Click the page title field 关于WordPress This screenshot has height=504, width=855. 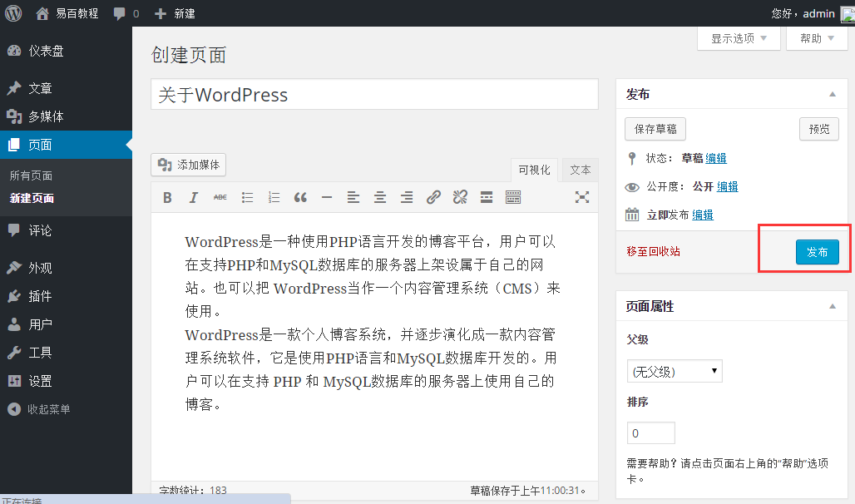[374, 94]
